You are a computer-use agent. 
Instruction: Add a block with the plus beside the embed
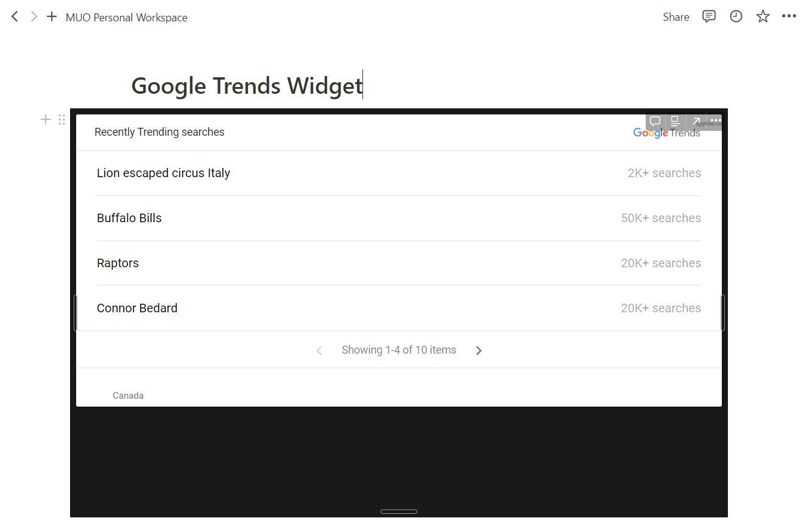45,119
